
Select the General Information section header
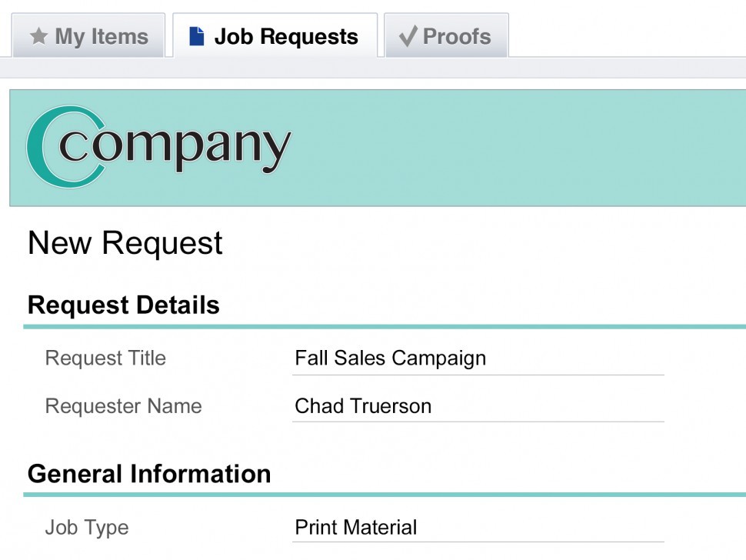[149, 474]
